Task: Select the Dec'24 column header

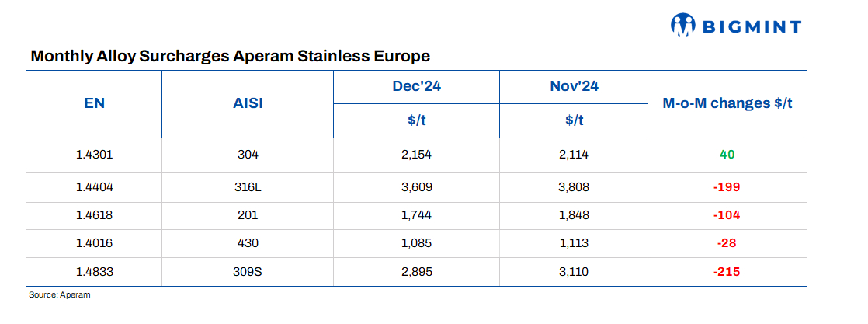Action: click(416, 87)
